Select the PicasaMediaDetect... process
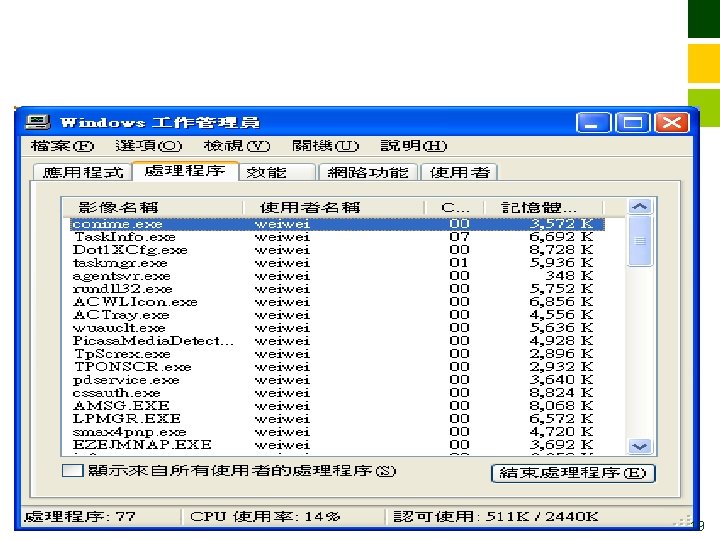This screenshot has width=720, height=540. (338, 341)
